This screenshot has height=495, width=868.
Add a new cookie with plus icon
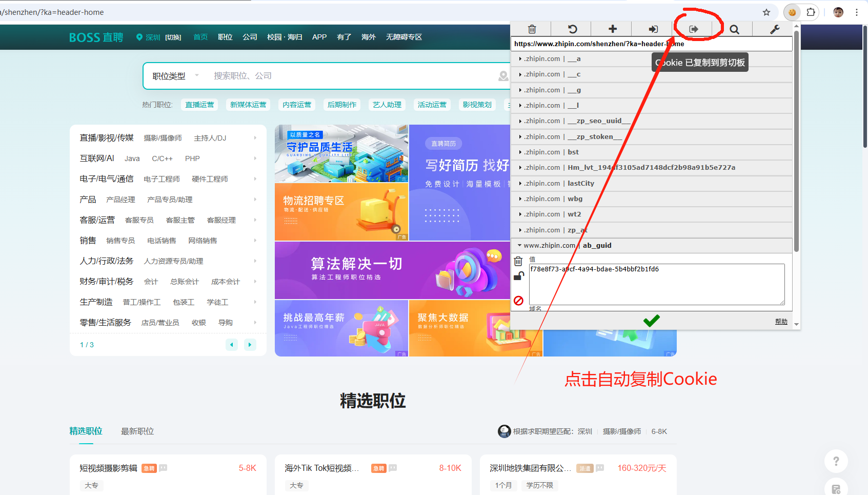[x=612, y=29]
